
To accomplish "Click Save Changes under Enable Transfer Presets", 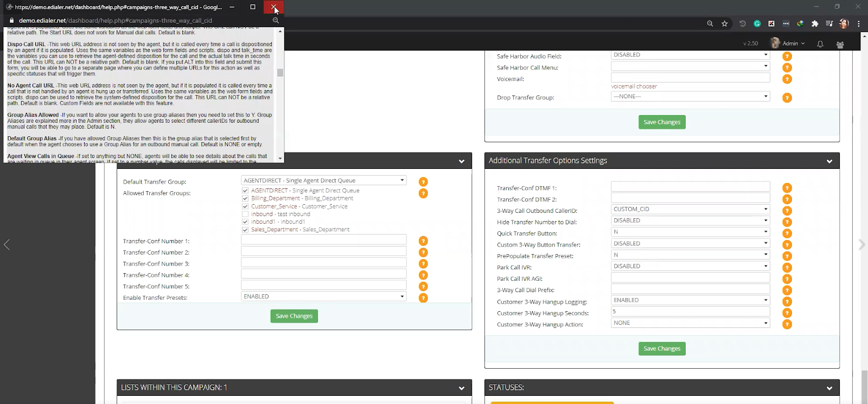I will click(x=294, y=316).
